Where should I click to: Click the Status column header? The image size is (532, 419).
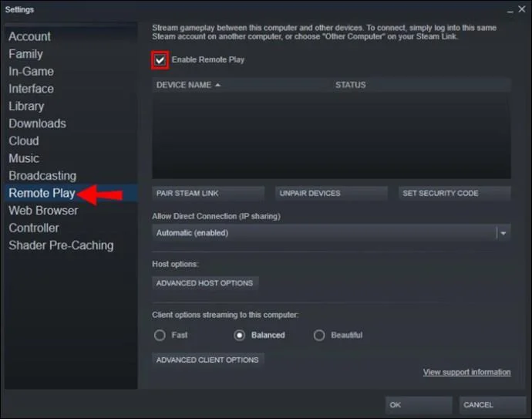coord(351,85)
